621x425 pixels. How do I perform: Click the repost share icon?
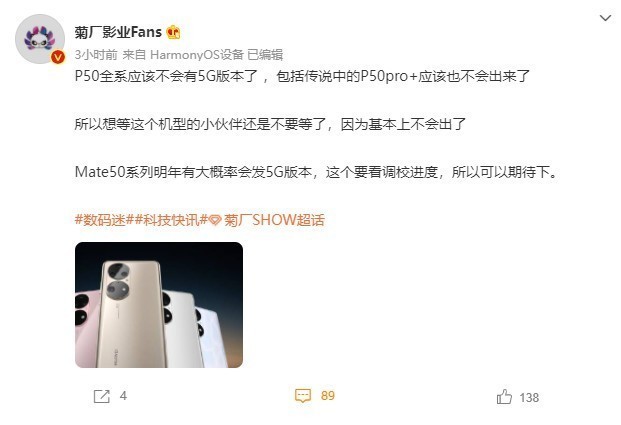(x=101, y=396)
